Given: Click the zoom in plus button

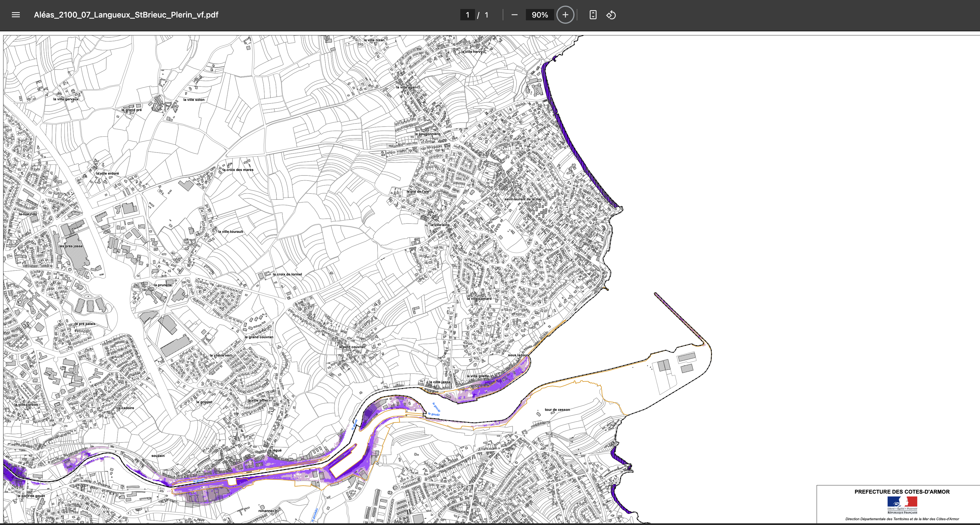Looking at the screenshot, I should (565, 15).
